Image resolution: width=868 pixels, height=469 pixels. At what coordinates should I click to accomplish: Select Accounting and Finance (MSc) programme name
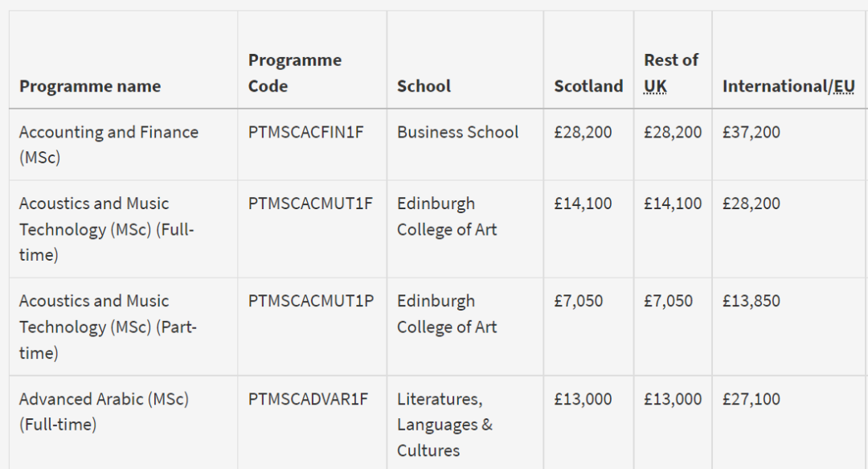click(108, 144)
